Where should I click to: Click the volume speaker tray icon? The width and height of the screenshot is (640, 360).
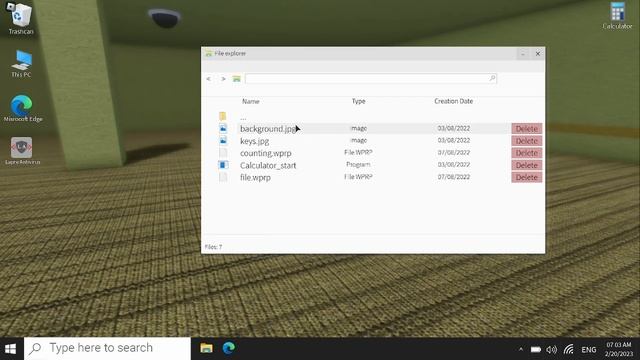[x=551, y=349]
